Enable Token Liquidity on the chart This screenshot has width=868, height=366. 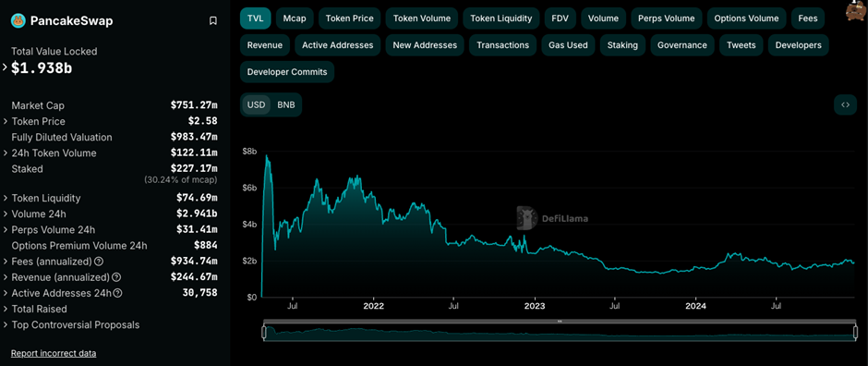pyautogui.click(x=501, y=18)
